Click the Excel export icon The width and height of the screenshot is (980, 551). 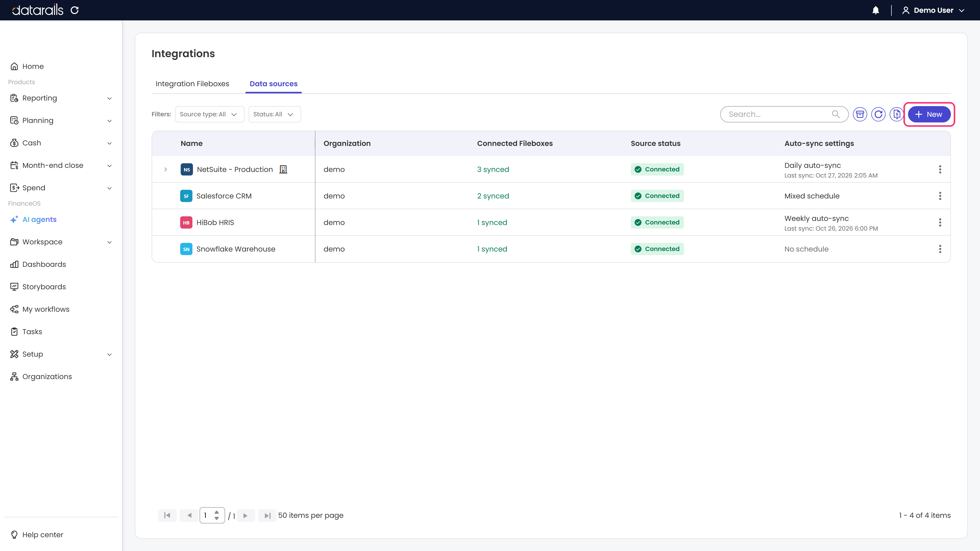click(896, 114)
